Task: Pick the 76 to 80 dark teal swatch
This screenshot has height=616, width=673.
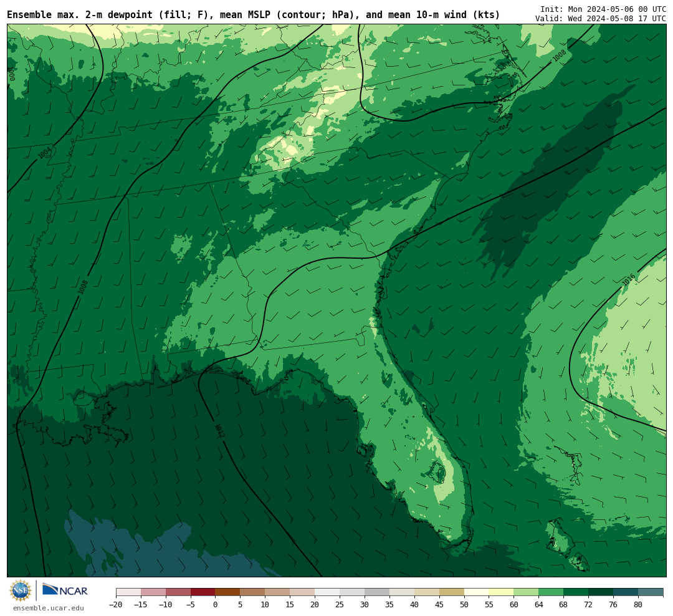Action: click(x=626, y=592)
